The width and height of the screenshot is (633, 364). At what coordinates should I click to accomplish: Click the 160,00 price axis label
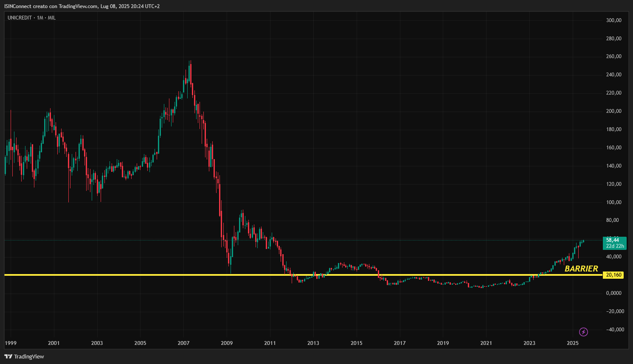614,148
